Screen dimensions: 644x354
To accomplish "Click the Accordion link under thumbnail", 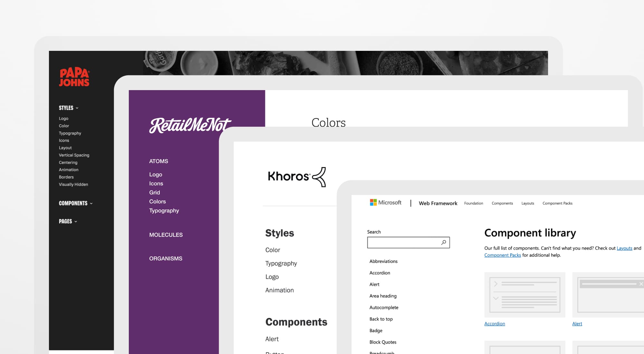I will (x=495, y=324).
